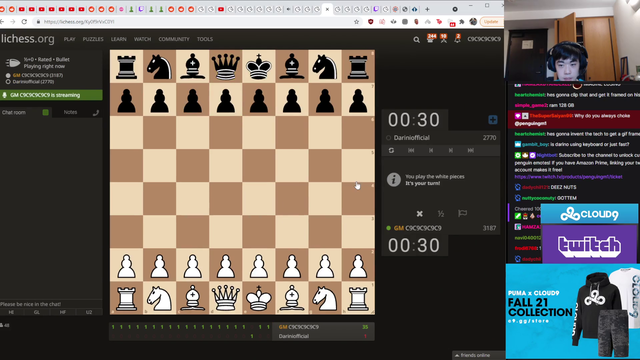This screenshot has width=640, height=360.
Task: Open Dariniofficial profile beside top clock
Action: (411, 138)
